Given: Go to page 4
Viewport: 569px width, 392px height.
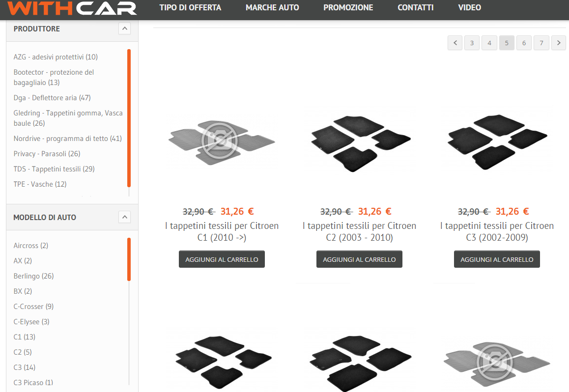Looking at the screenshot, I should click(489, 43).
